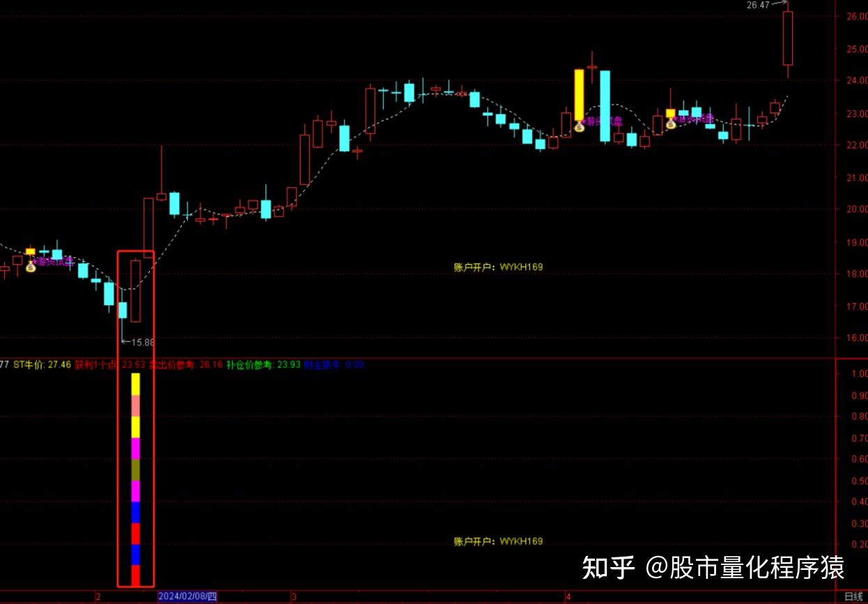Click the upper 账户开户: WYKH169 text in price chart
Viewport: 868px width, 604px height.
click(x=498, y=267)
